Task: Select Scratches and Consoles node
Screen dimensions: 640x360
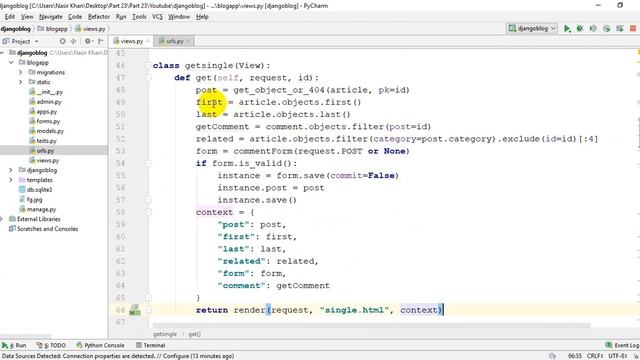Action: [x=43, y=229]
